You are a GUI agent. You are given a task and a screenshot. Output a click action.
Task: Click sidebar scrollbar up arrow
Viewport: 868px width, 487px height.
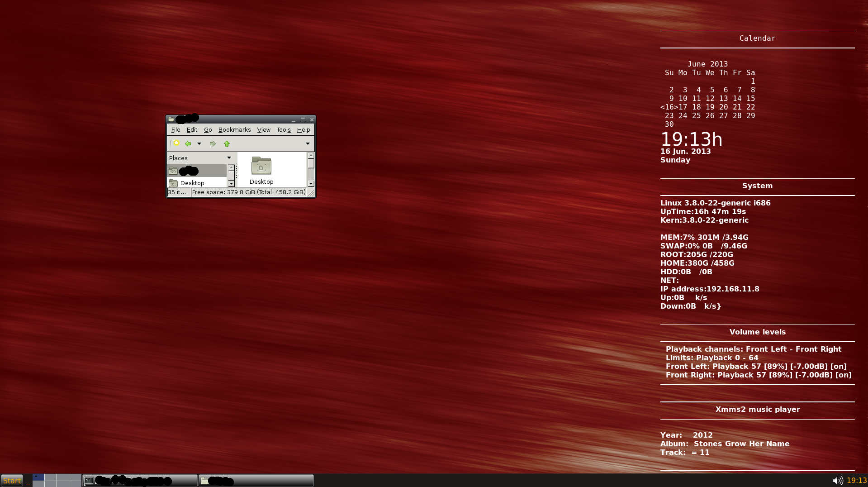231,167
